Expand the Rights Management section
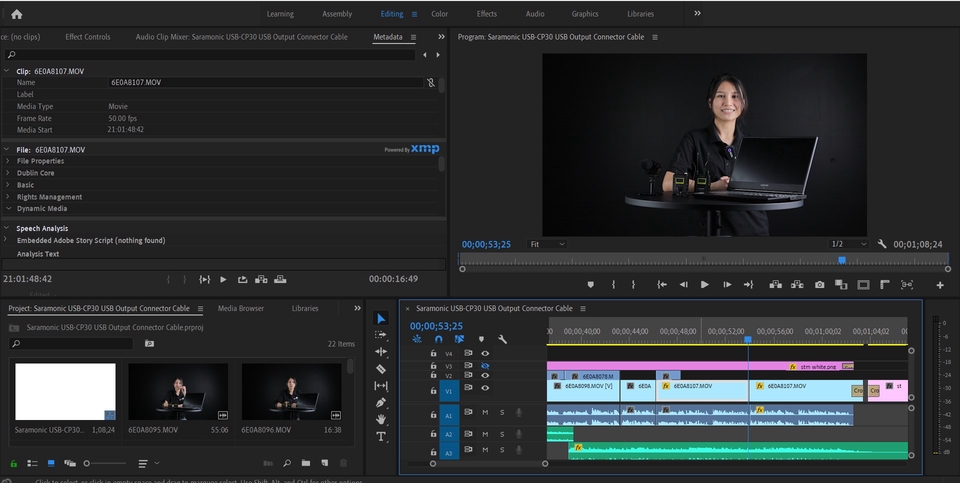The image size is (960, 483). tap(7, 197)
